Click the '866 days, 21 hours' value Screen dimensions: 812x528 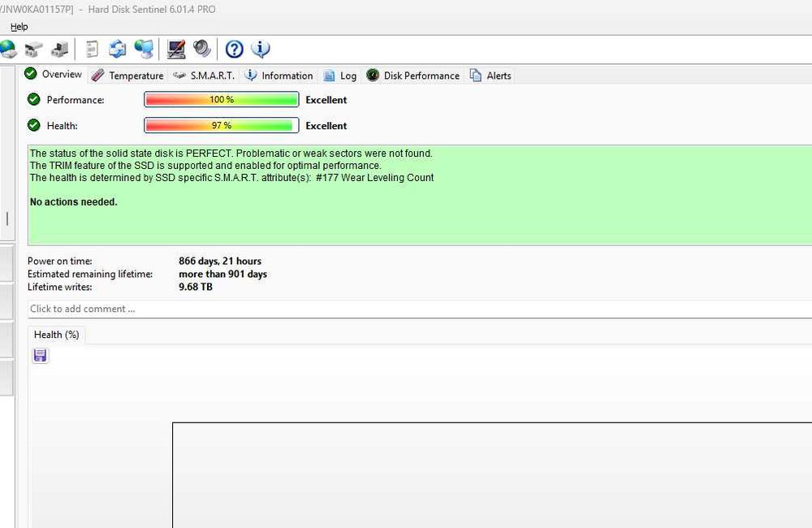(220, 261)
